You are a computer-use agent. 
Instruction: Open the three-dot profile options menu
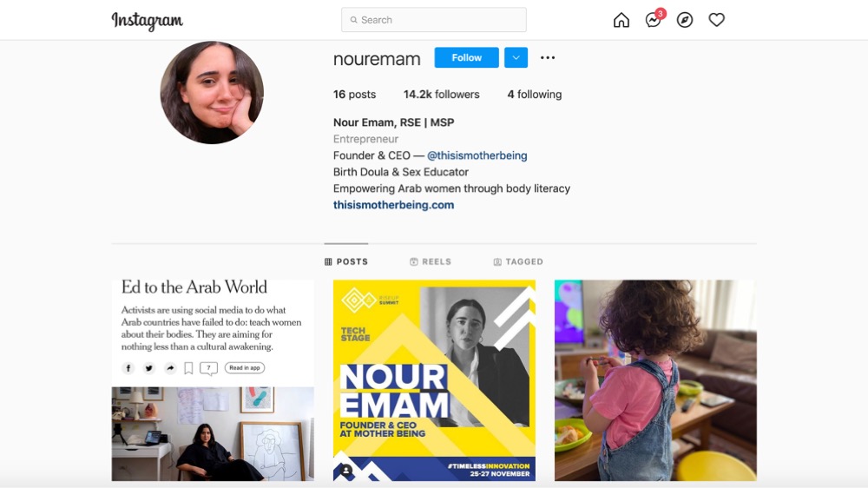click(548, 57)
